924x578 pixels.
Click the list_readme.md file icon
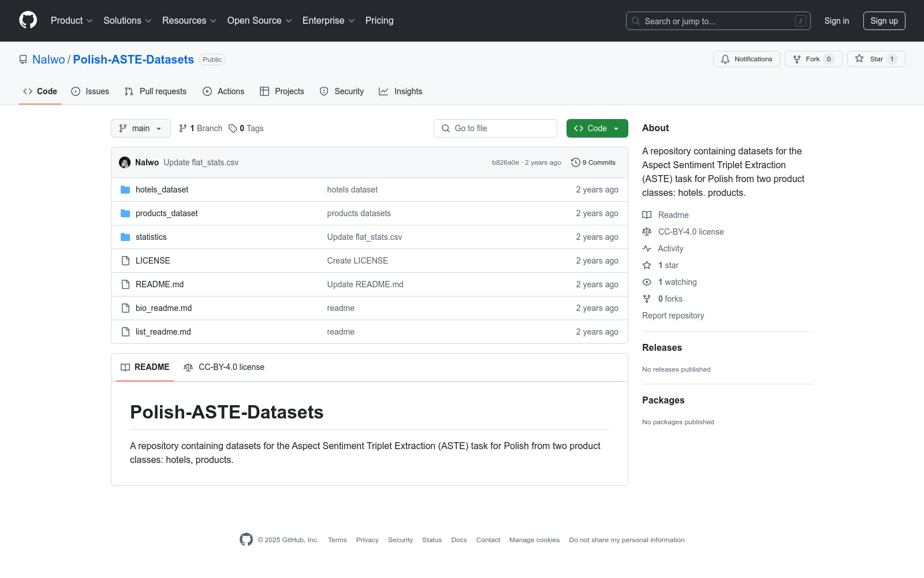click(x=125, y=332)
